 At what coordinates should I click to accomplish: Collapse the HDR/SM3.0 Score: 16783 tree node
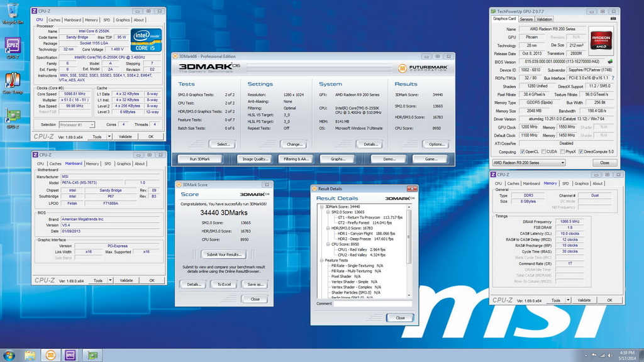(328, 228)
